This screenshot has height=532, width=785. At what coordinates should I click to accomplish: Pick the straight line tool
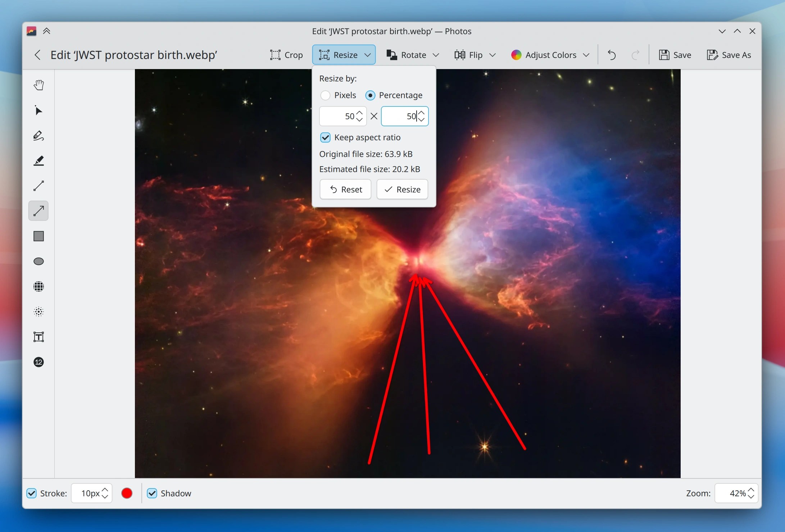pos(38,186)
